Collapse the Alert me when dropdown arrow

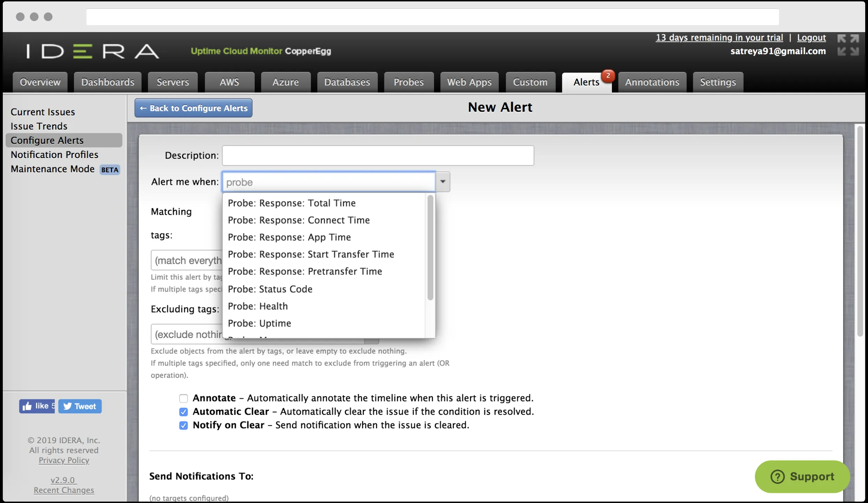(x=443, y=182)
